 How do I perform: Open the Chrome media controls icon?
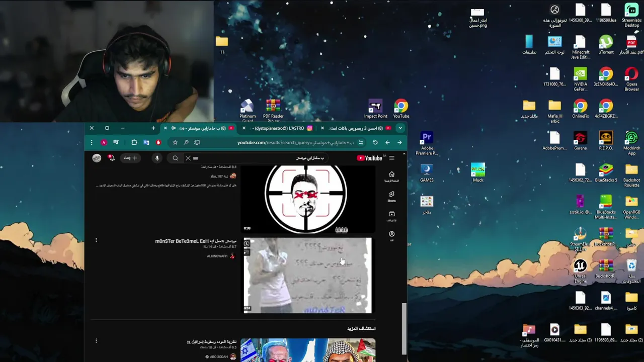pos(116,143)
